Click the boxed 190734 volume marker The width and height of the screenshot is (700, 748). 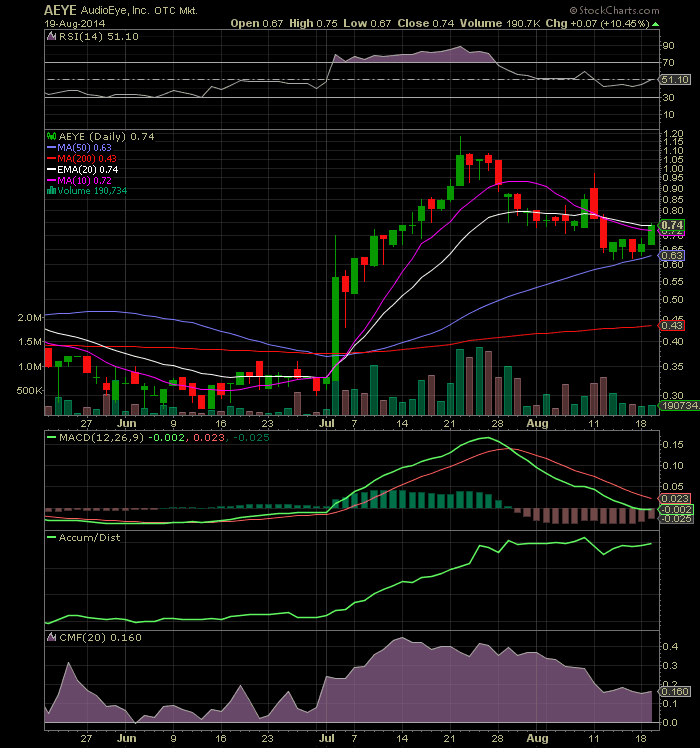tap(679, 405)
